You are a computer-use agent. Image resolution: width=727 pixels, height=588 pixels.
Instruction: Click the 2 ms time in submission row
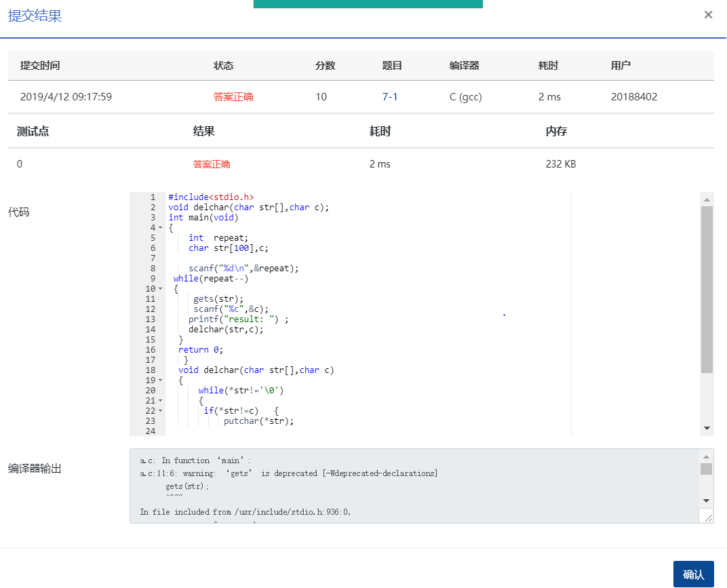[x=549, y=97]
